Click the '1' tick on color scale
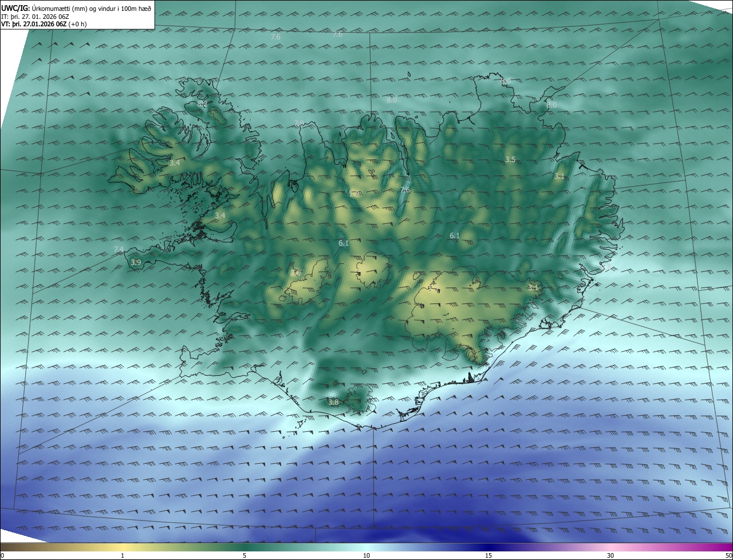The height and width of the screenshot is (560, 733). click(123, 555)
